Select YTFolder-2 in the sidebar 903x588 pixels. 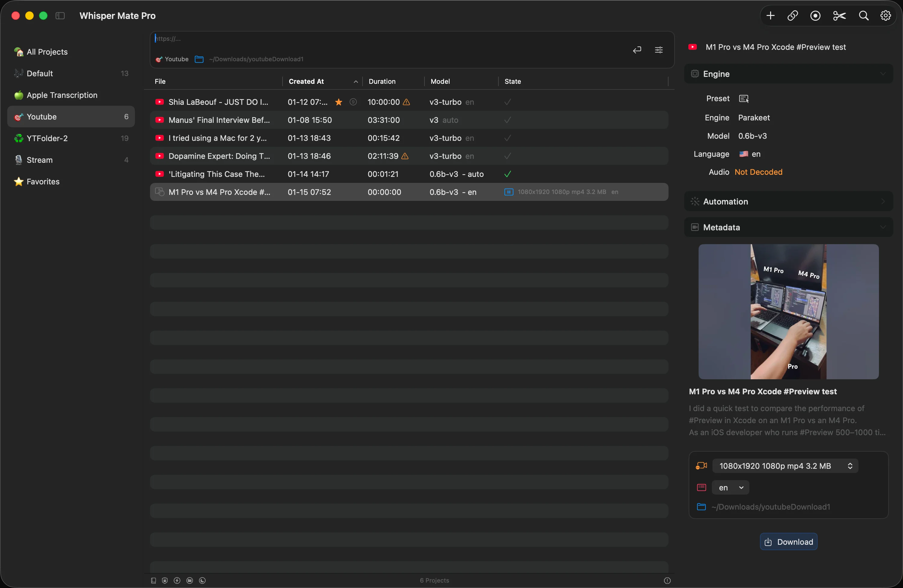[x=47, y=138]
